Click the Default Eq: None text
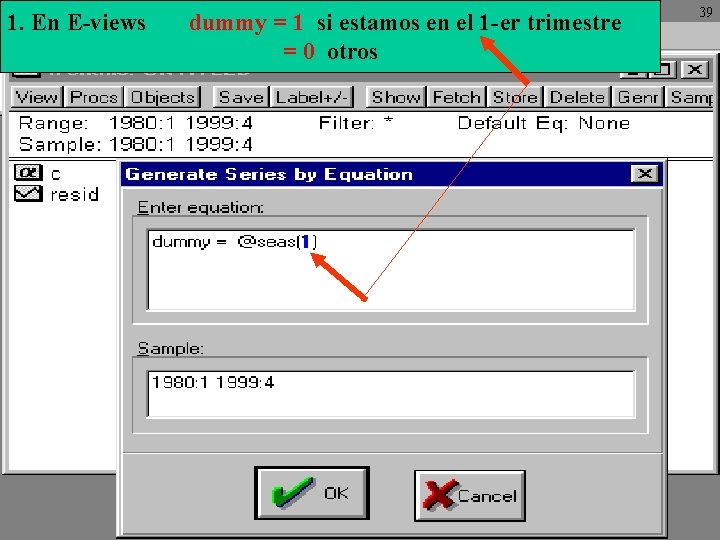Screen dimensions: 720x540 (x=544, y=123)
